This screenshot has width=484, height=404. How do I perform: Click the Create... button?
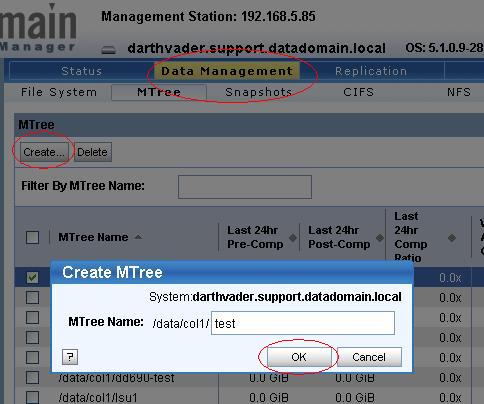[44, 152]
